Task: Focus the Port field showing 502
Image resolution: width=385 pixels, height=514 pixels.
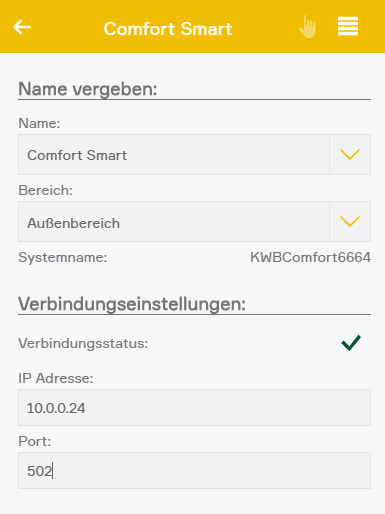Action: (x=194, y=470)
